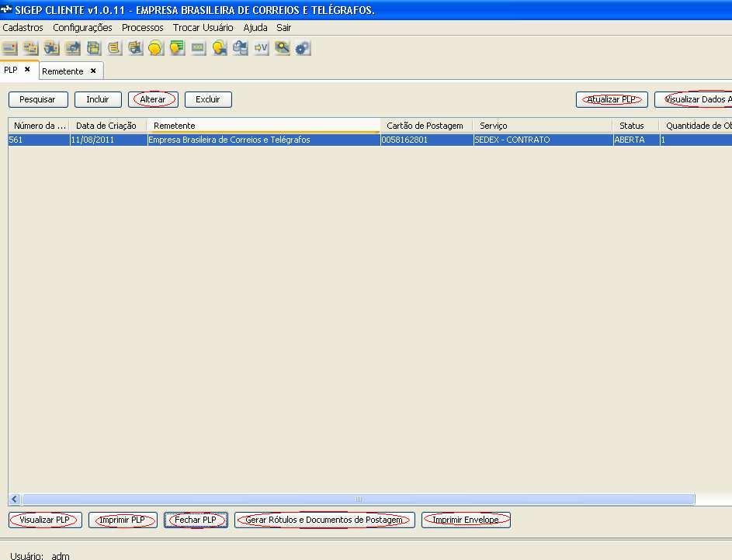
Task: Click Gerar Rótulos e Documentos de Postagem
Action: point(324,520)
